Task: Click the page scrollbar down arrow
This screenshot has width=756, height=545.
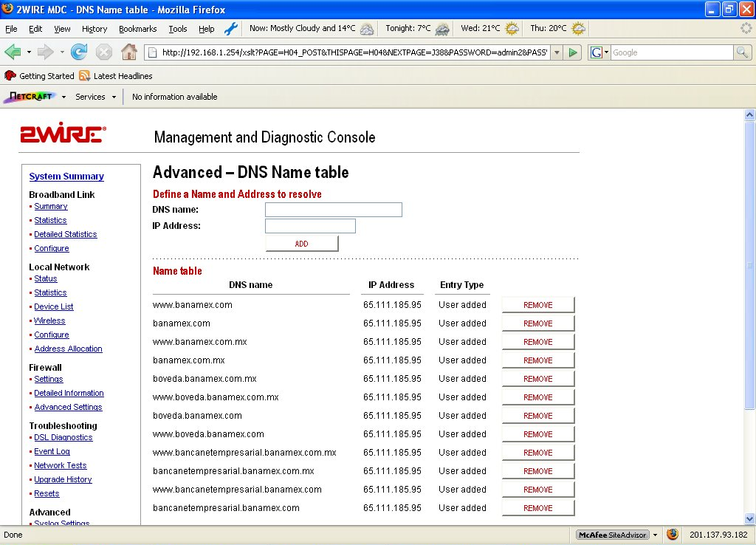Action: (x=749, y=519)
